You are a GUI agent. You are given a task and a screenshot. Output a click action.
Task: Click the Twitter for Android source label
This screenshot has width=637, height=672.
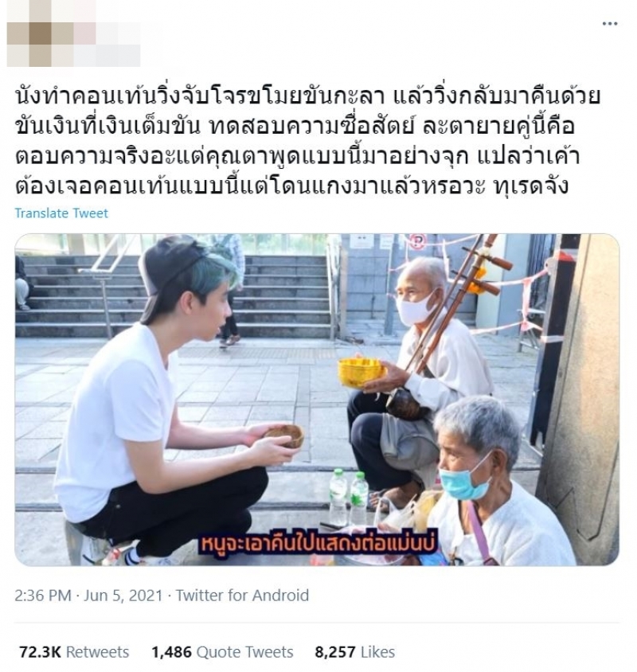(x=242, y=596)
